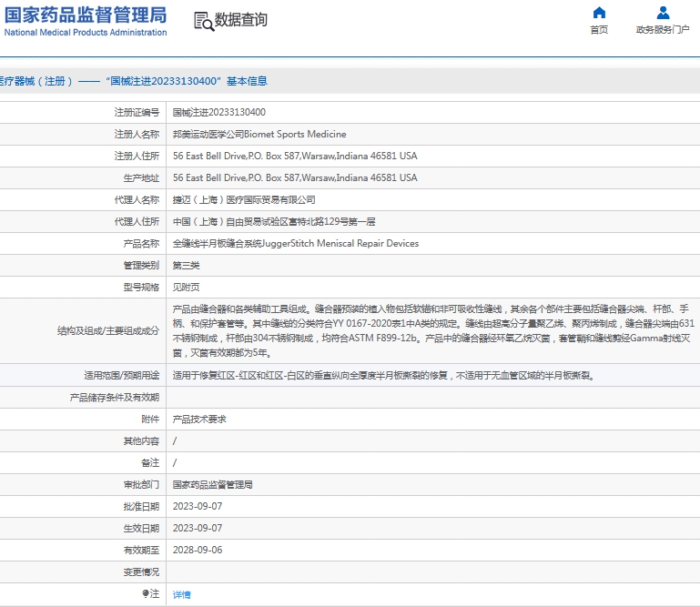Click the 代理人名称 row label
This screenshot has height=607, width=700.
[x=137, y=200]
